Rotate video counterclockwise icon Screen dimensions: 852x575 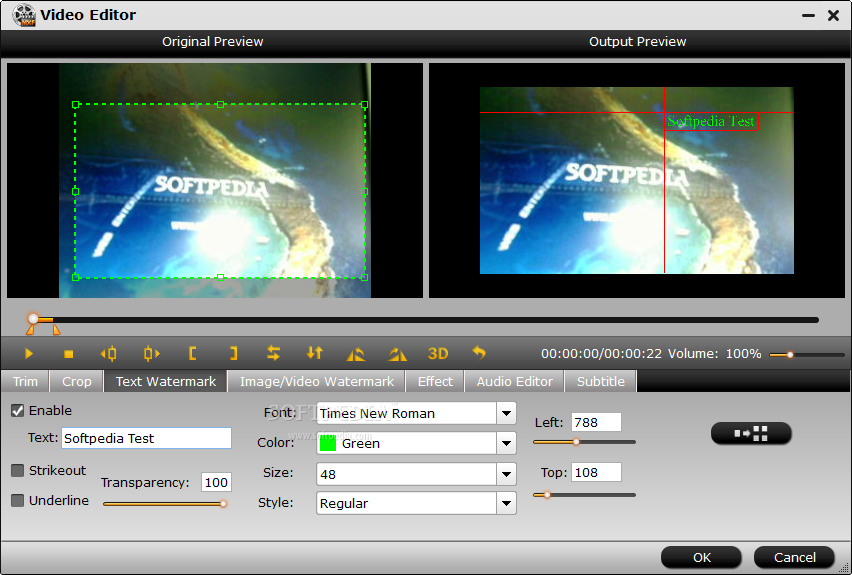pos(356,354)
